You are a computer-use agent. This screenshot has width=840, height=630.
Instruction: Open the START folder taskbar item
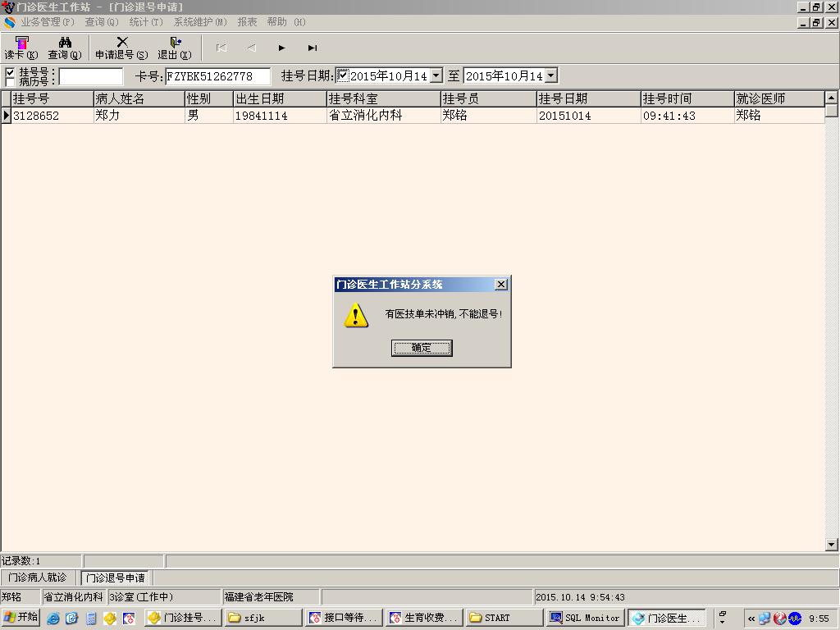coord(504,618)
